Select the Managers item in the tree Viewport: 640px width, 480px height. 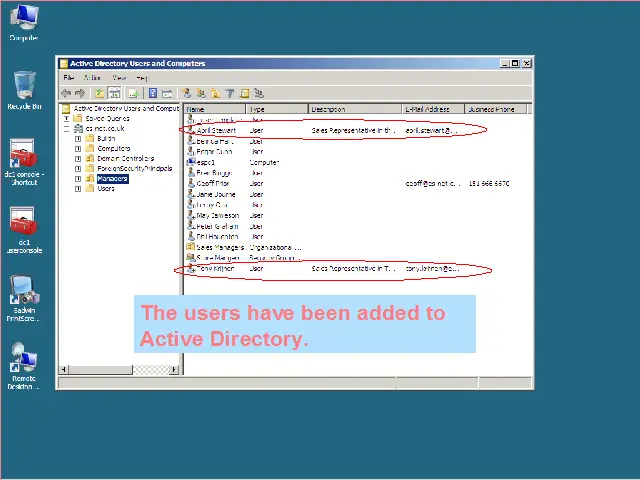[x=113, y=179]
